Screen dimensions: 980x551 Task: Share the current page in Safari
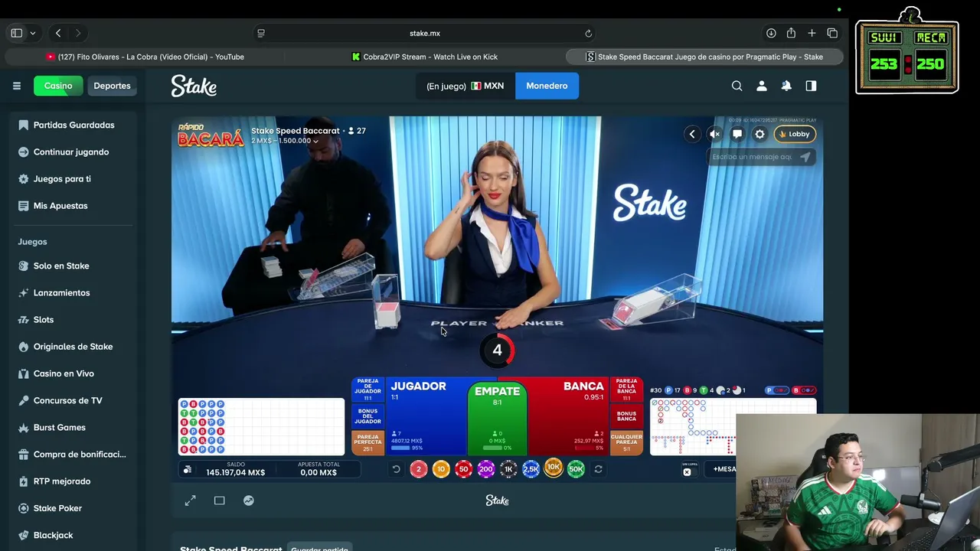[791, 33]
